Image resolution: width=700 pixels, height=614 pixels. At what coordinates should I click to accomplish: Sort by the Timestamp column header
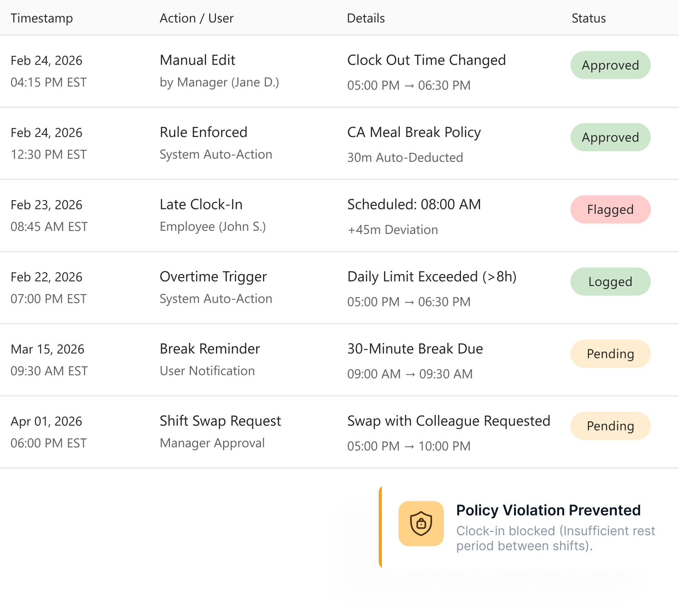point(42,18)
